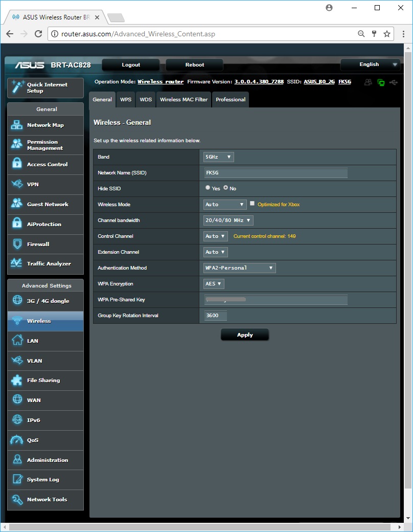
Task: Open Traffic Analyzer chart icon
Action: pos(17,263)
